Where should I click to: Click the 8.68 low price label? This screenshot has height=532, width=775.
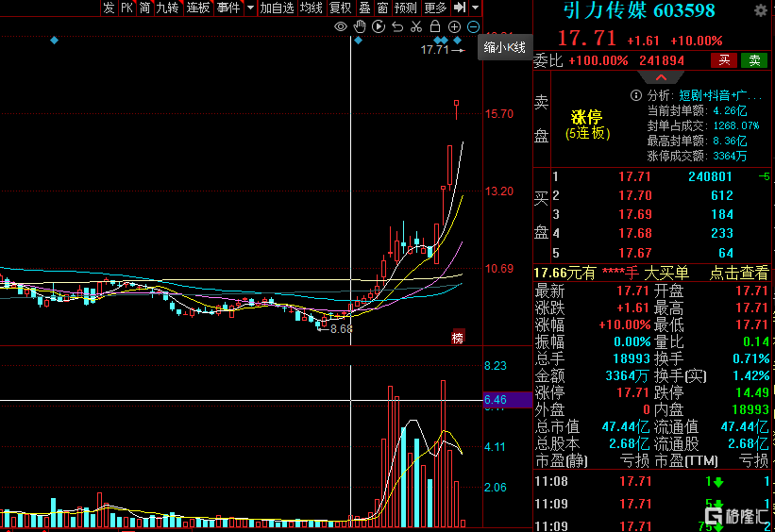[341, 329]
